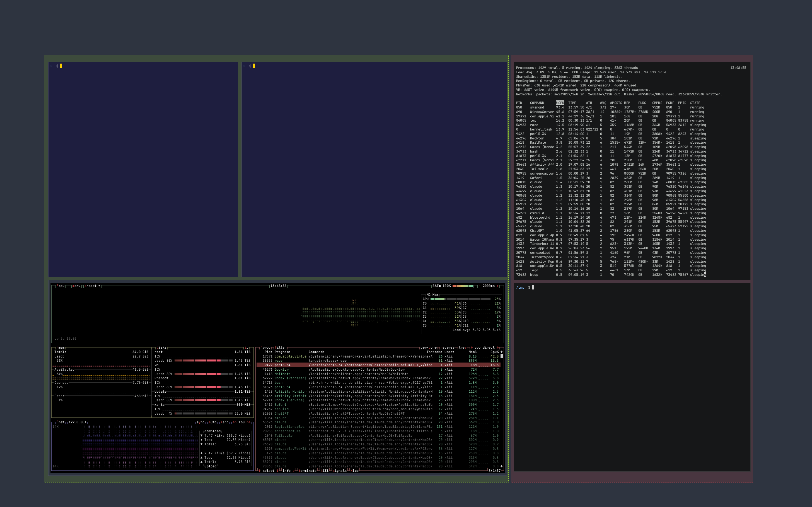Select process row 34713 bash in btop
The image size is (812, 507).
(x=378, y=383)
